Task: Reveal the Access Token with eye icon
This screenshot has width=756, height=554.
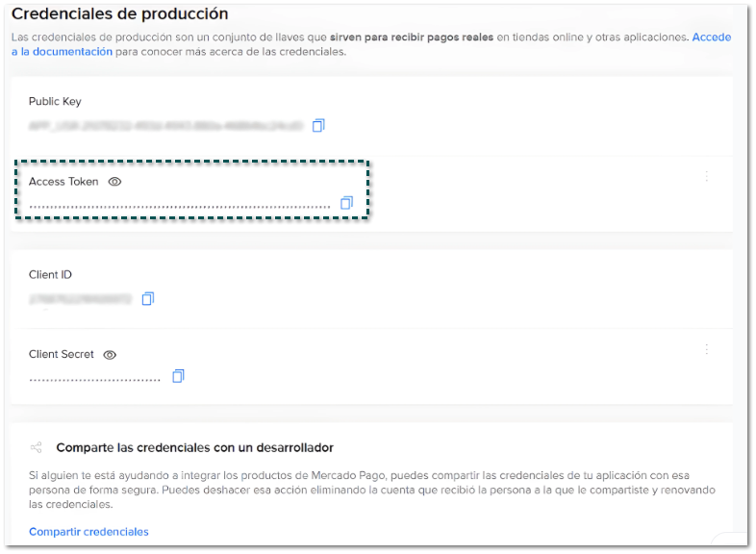Action: pyautogui.click(x=115, y=182)
